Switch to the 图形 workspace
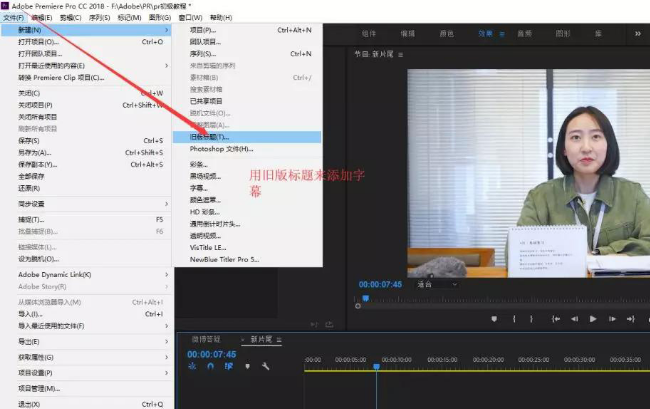 [x=563, y=34]
